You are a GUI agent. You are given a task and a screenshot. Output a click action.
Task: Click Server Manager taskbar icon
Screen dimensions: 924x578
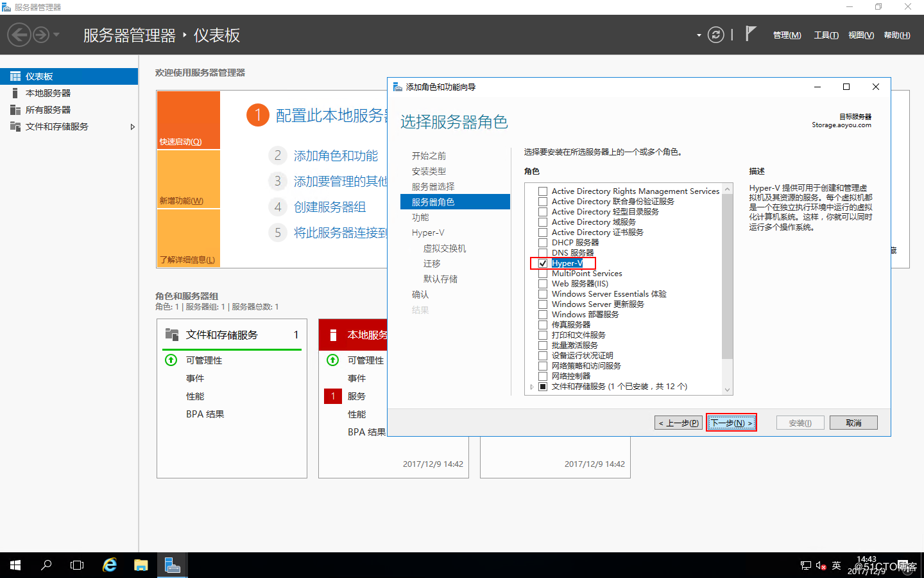[172, 565]
